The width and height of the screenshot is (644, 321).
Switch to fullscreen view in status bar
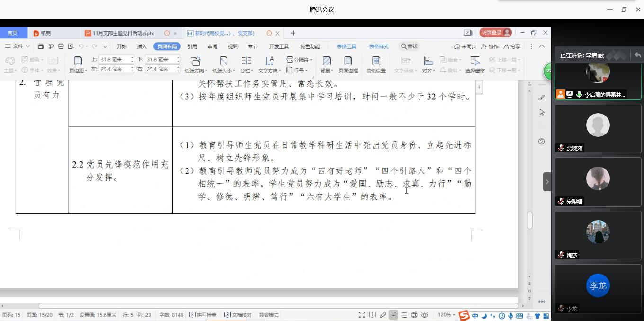click(x=362, y=315)
